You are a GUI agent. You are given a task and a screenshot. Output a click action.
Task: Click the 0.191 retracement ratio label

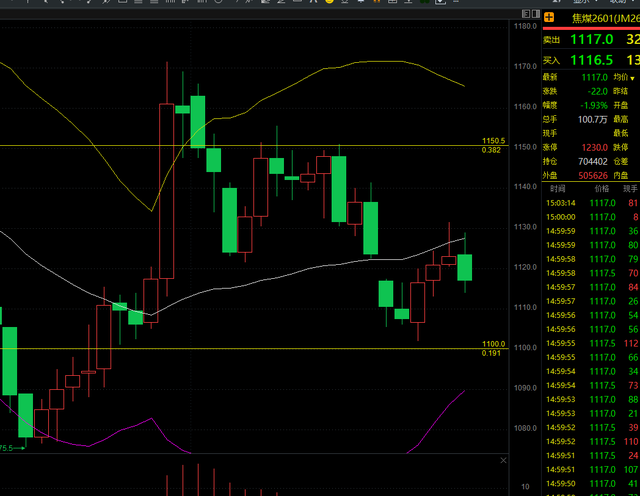tap(491, 354)
